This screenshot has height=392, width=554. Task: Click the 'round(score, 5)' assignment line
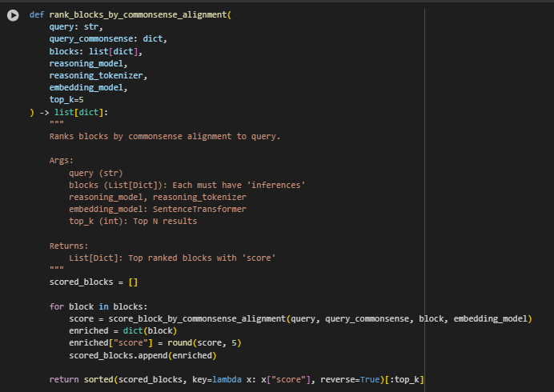point(155,342)
